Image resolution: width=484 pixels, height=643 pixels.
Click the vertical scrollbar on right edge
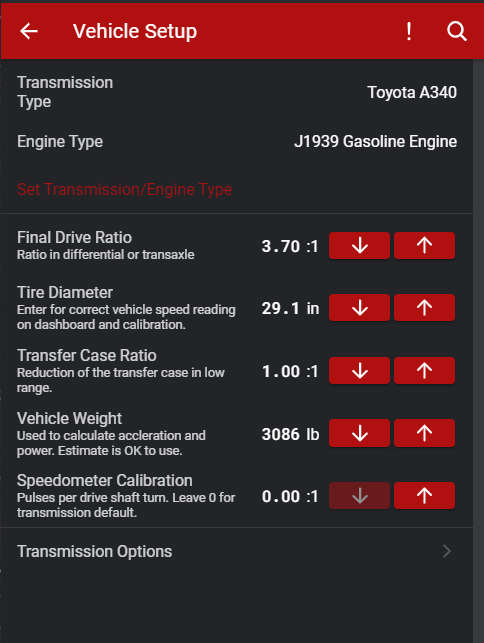click(x=478, y=351)
